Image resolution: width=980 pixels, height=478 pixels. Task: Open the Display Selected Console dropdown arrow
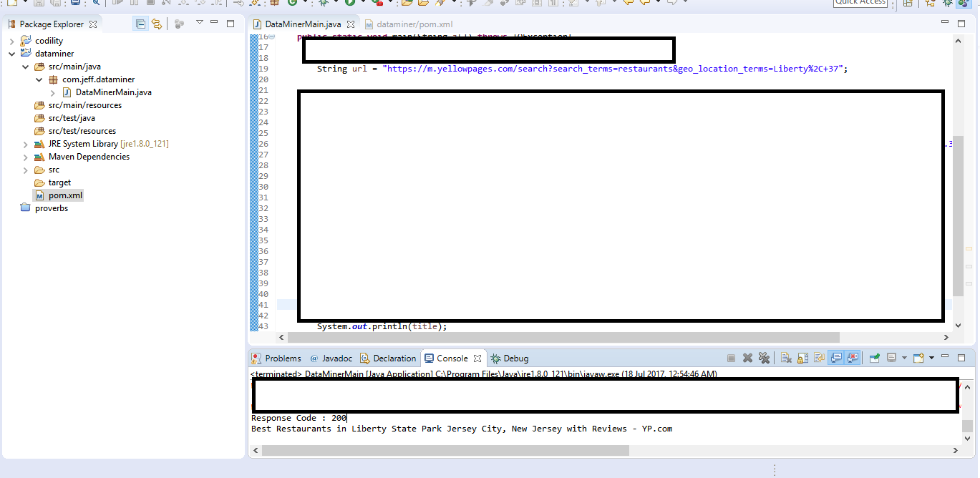point(904,358)
